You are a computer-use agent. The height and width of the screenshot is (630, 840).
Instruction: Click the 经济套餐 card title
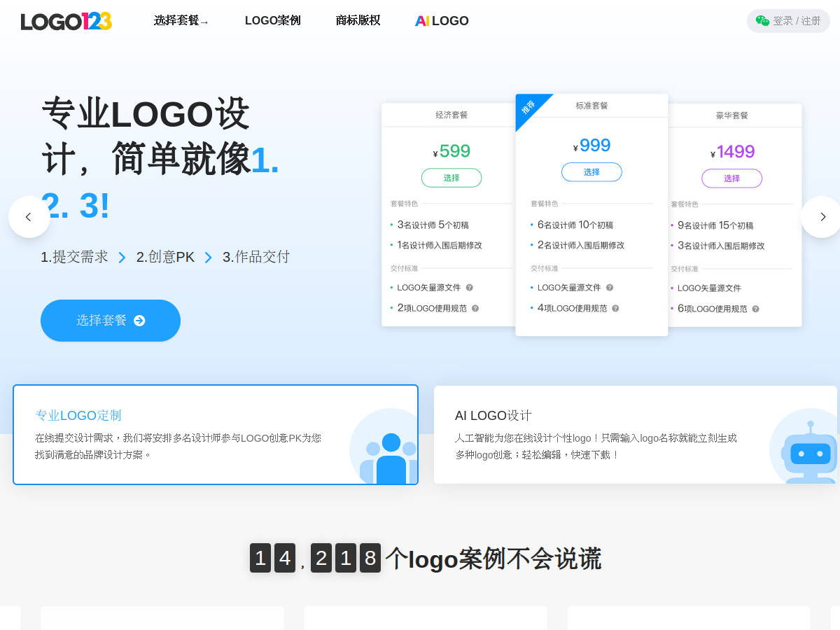click(x=451, y=115)
